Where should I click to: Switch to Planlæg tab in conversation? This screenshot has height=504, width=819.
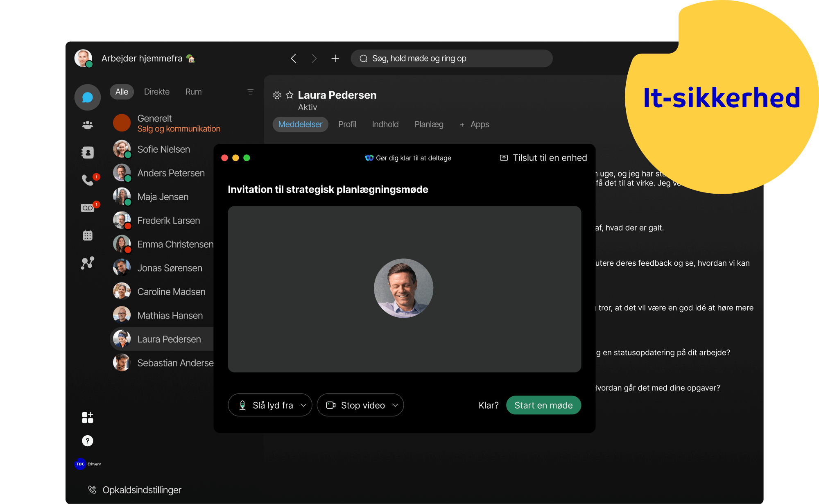429,124
